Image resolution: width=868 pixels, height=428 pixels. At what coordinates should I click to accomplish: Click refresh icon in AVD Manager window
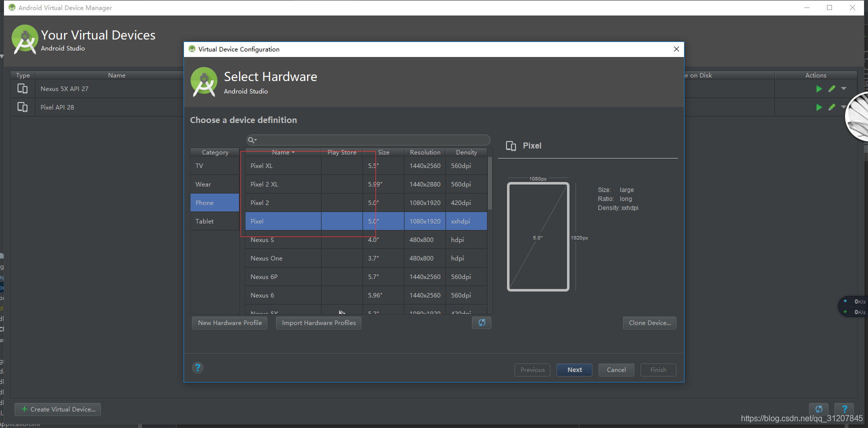pyautogui.click(x=819, y=409)
